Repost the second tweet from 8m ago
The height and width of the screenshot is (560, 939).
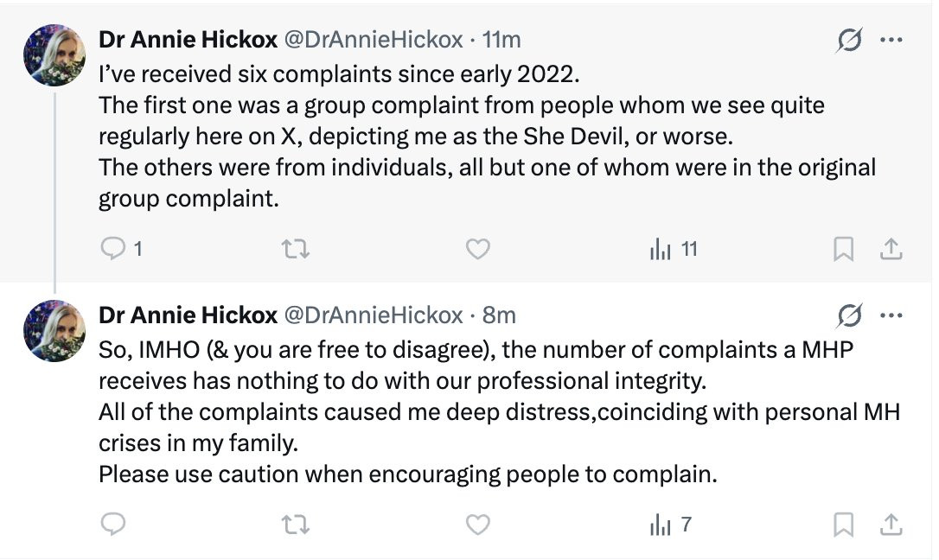295,525
